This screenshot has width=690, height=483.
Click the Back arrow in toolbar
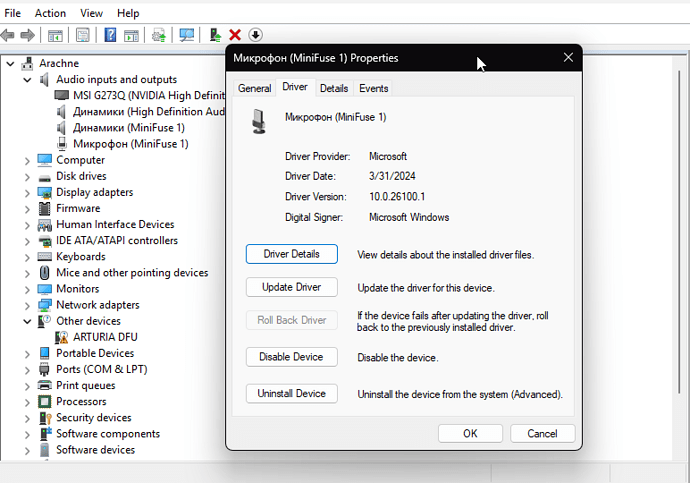pos(7,35)
